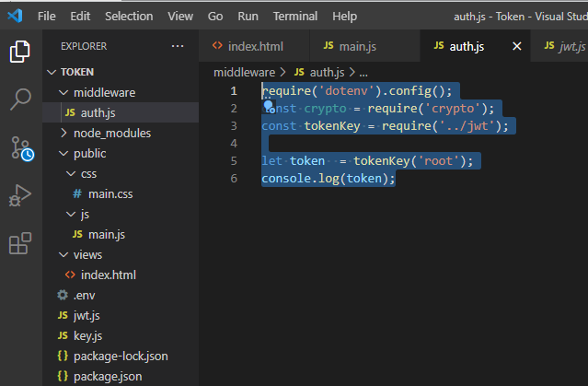Screen dimensions: 588x386
Task: Click the '../jwt' string on line 3
Action: 467,126
